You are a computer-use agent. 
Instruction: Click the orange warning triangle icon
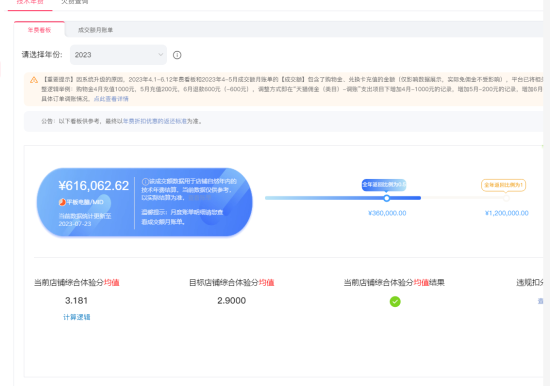(x=34, y=80)
